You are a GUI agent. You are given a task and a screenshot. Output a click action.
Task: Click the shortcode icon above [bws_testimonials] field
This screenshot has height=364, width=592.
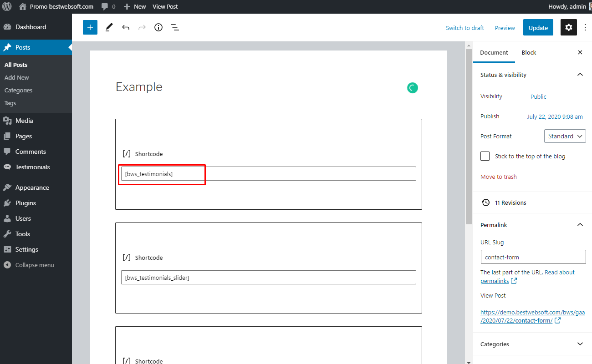click(127, 154)
